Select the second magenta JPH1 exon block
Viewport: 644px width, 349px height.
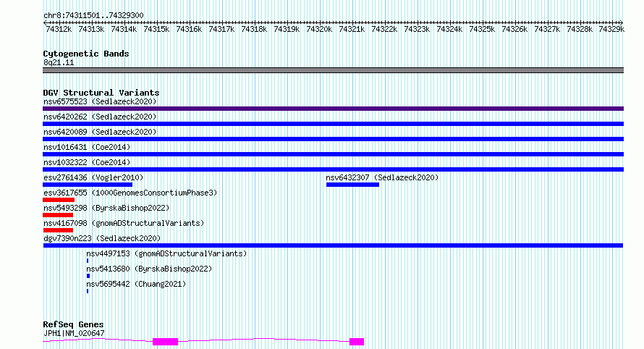[x=357, y=342]
